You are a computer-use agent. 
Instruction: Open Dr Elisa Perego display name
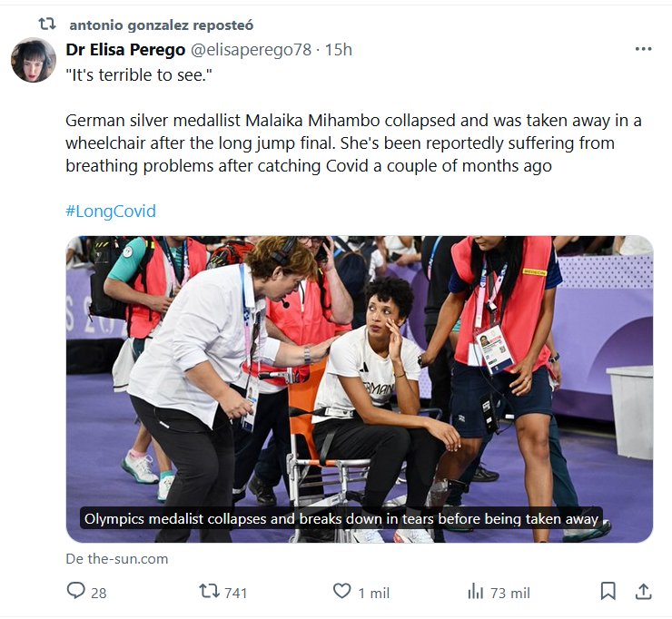[x=124, y=49]
